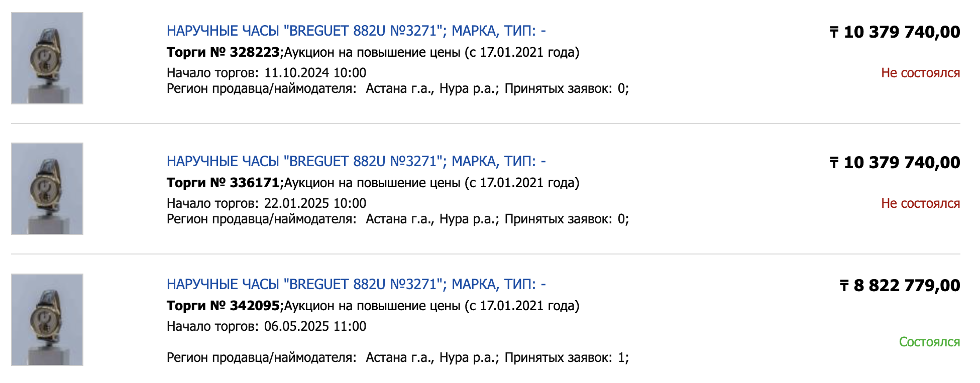Open the Breguet listing title above Торги № 336171
Screen dimensions: 980x383
pyautogui.click(x=356, y=162)
